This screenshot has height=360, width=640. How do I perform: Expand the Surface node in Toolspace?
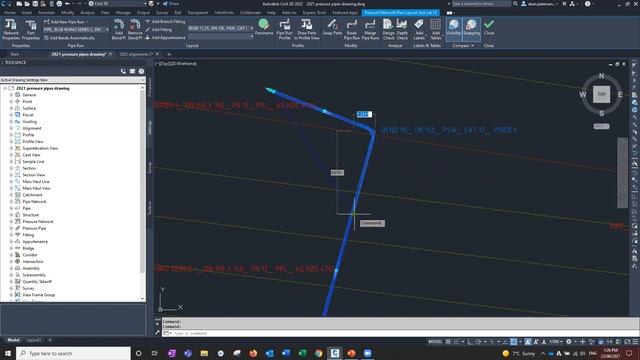11,108
